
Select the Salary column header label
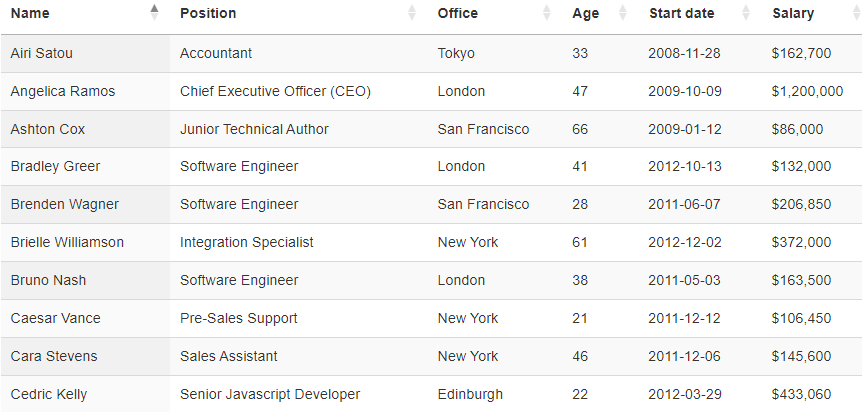(793, 13)
